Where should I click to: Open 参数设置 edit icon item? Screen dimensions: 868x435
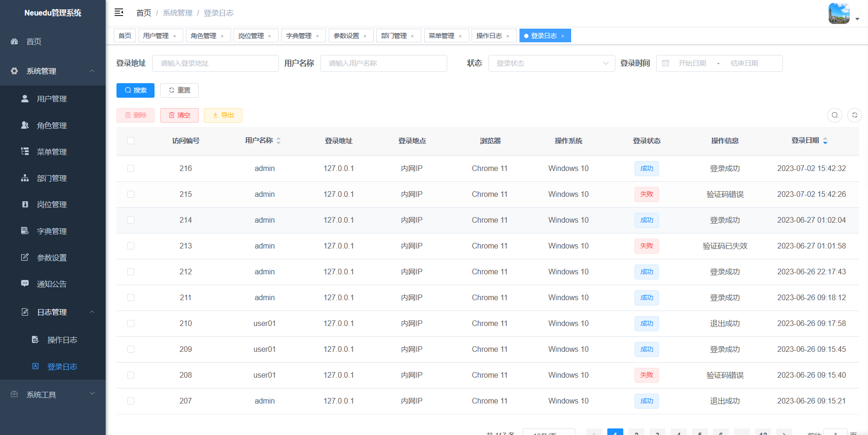[x=25, y=257]
